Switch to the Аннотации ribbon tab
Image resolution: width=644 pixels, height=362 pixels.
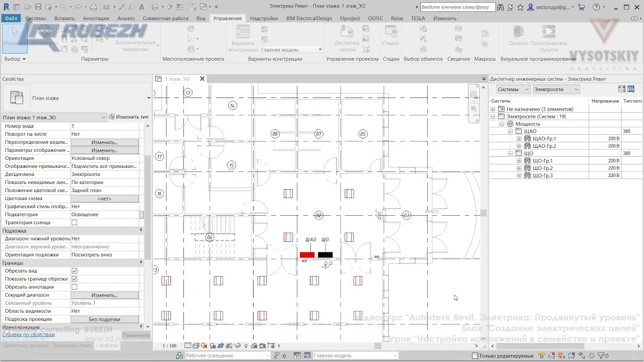(x=96, y=18)
